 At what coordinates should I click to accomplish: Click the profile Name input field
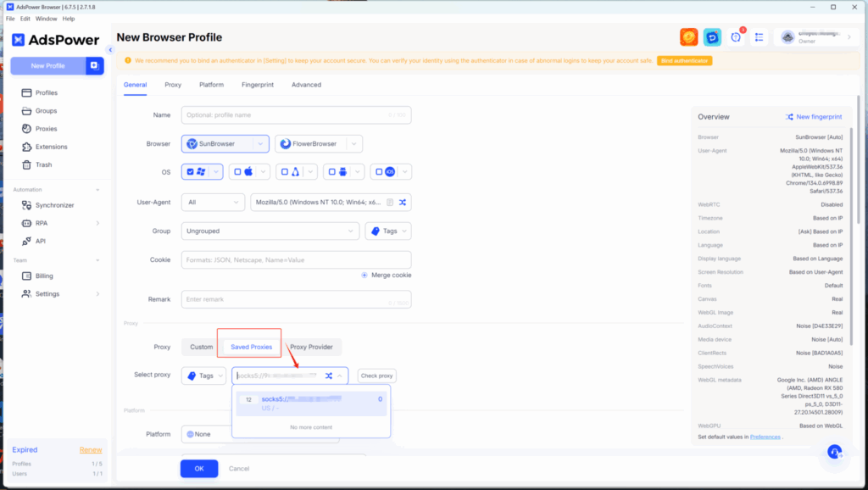tap(296, 115)
